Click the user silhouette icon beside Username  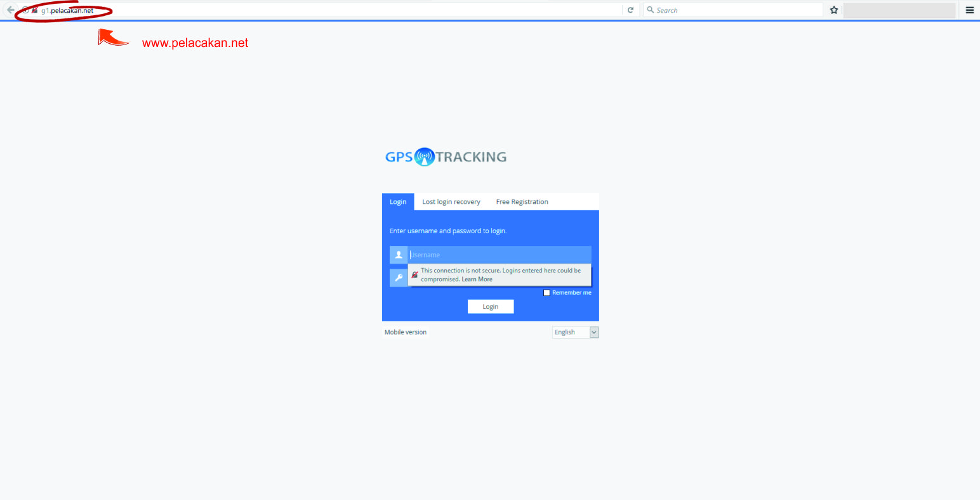pyautogui.click(x=399, y=255)
